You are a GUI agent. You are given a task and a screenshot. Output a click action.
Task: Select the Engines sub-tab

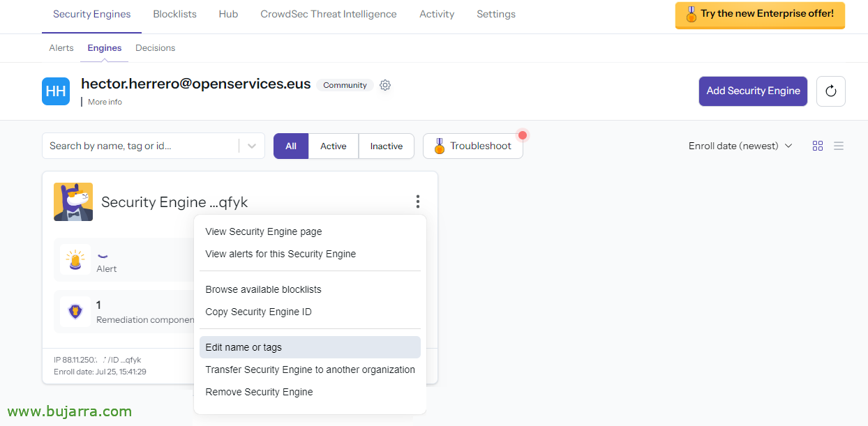(105, 48)
